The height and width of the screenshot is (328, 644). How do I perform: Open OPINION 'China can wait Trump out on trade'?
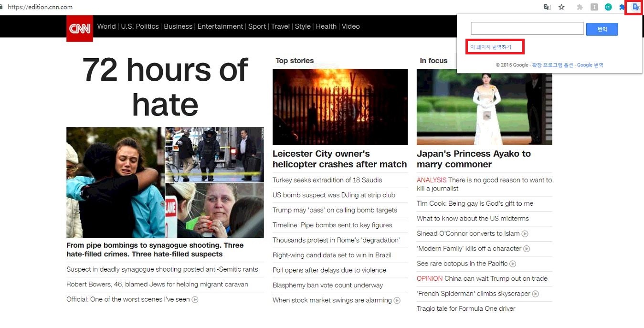(482, 278)
